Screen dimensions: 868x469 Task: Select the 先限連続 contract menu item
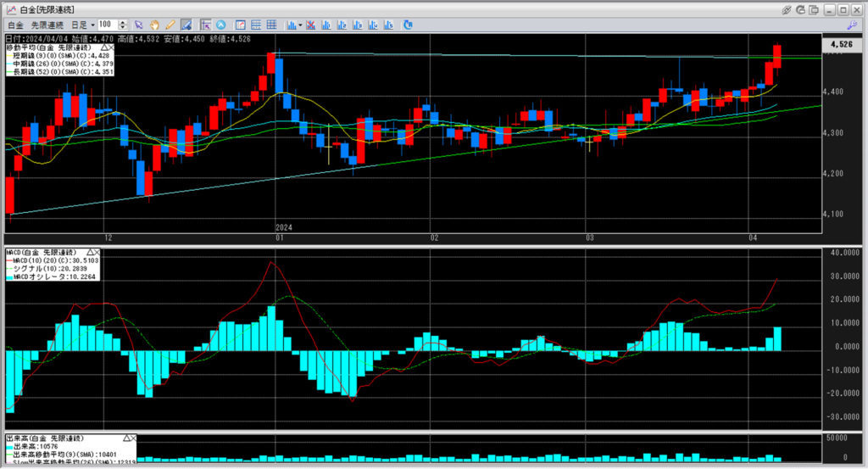[x=47, y=25]
